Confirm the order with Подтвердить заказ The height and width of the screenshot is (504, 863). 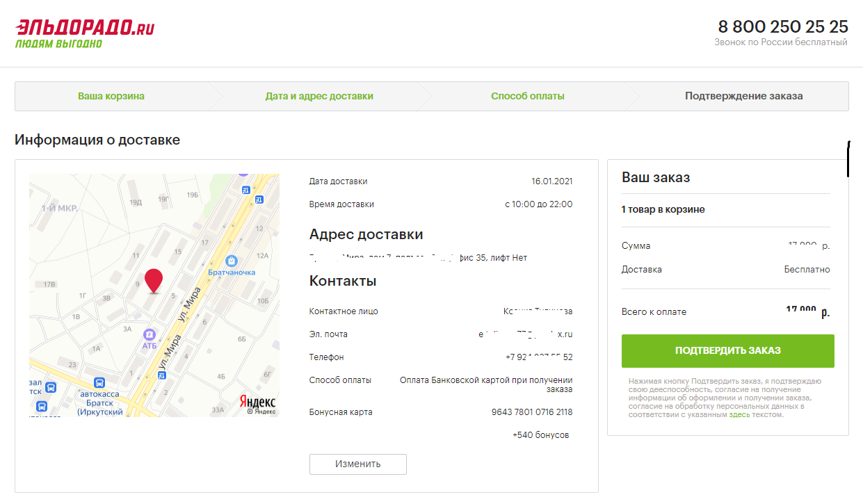(728, 351)
